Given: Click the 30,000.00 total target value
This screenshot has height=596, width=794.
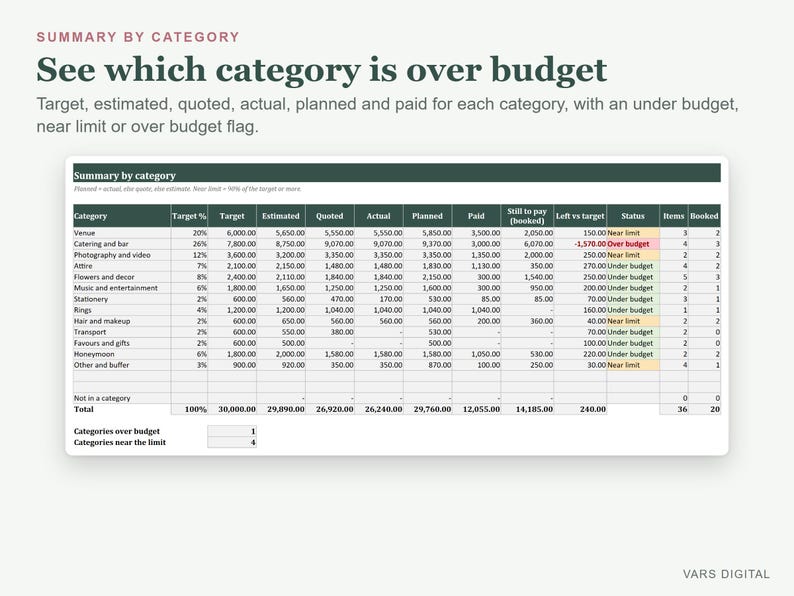Looking at the screenshot, I should [x=232, y=409].
